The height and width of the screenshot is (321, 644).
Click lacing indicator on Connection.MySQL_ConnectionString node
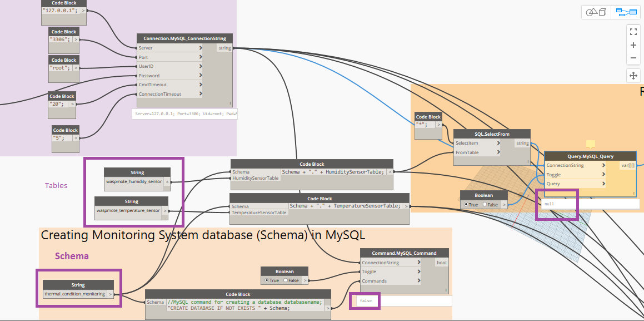click(230, 103)
